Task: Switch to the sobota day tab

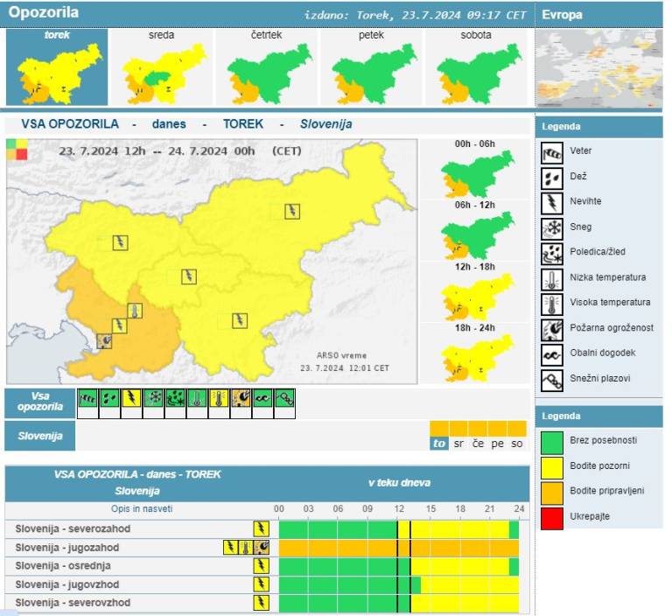Action: [476, 67]
